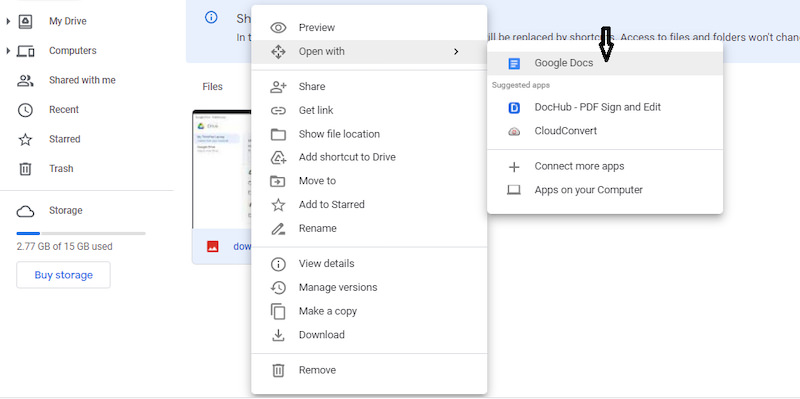Screen dimensions: 800x399
Task: Choose Move to in the context menu
Action: click(x=369, y=181)
